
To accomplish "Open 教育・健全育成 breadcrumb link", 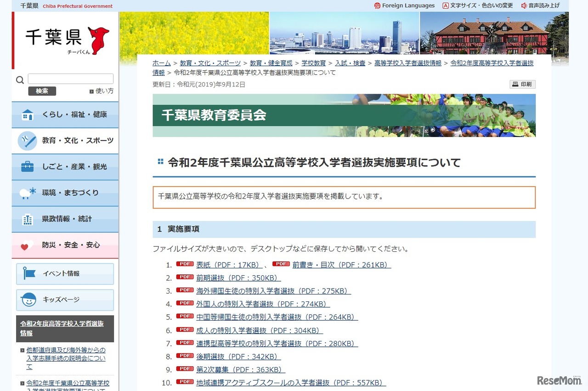I will pos(271,63).
